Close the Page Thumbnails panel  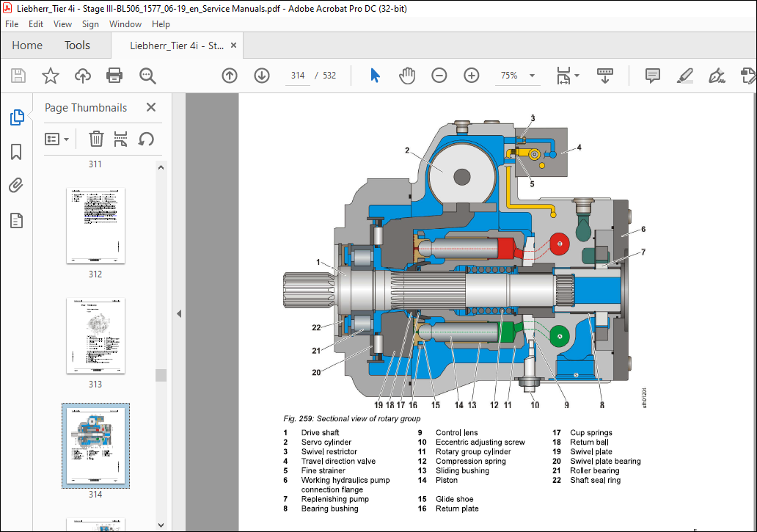coord(151,107)
